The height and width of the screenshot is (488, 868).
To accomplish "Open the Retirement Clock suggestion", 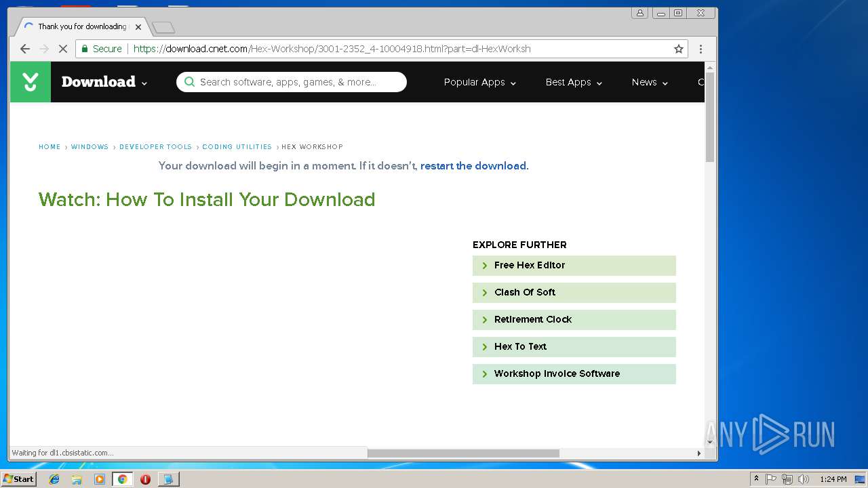I will click(x=574, y=320).
